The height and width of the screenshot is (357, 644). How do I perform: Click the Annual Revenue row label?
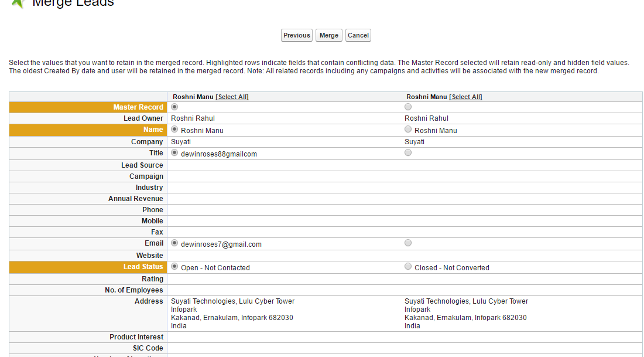coord(136,199)
